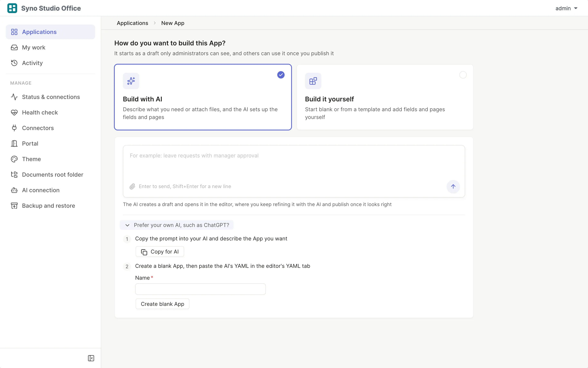
Task: Click the Build with AI card title
Action: pyautogui.click(x=142, y=99)
